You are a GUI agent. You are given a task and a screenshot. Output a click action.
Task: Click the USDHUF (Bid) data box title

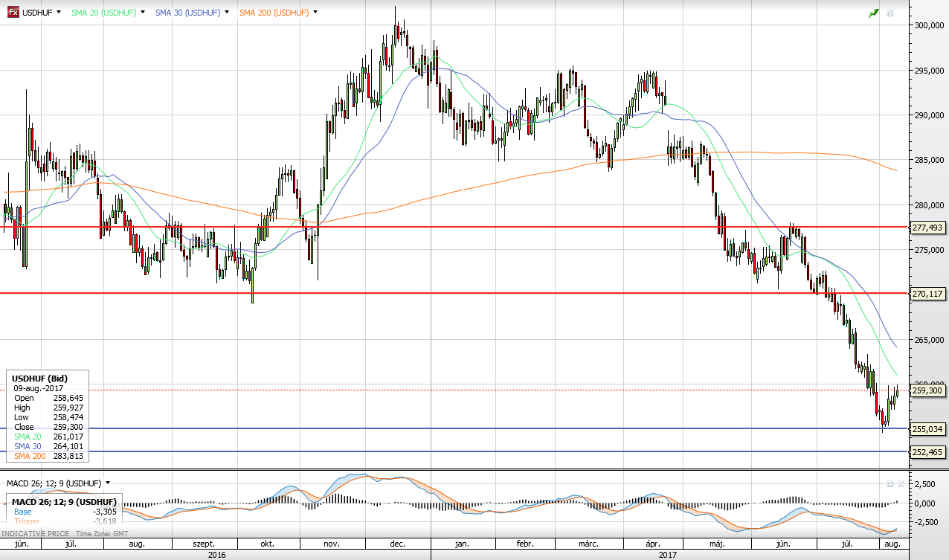tap(39, 379)
